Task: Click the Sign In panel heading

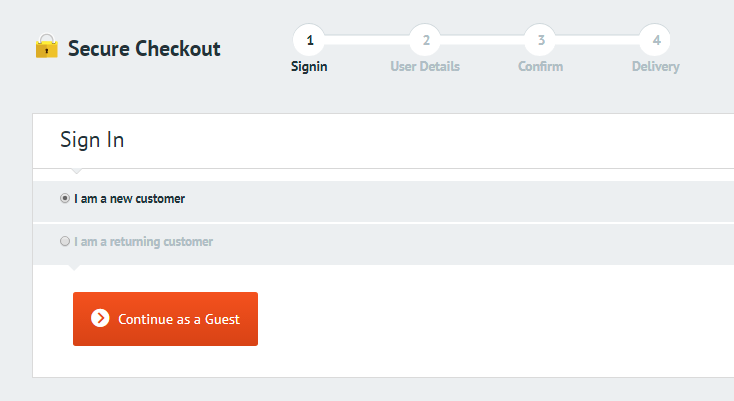Action: (92, 140)
